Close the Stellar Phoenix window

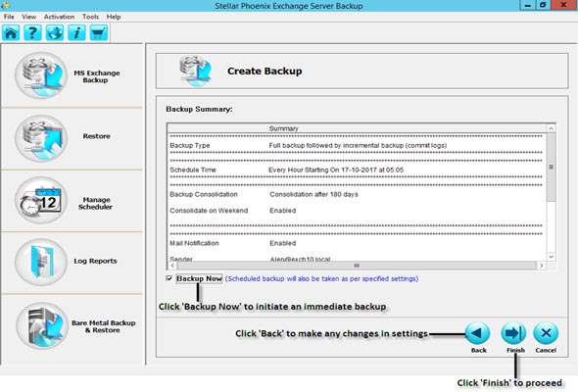coord(563,5)
